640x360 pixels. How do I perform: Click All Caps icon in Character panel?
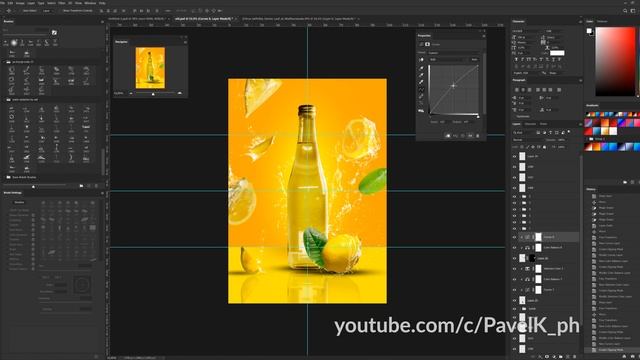click(529, 60)
